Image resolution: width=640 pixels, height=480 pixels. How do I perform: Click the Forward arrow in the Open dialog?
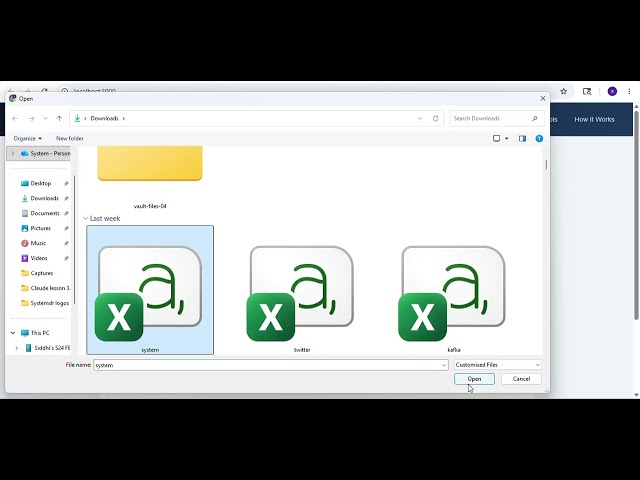pos(31,118)
